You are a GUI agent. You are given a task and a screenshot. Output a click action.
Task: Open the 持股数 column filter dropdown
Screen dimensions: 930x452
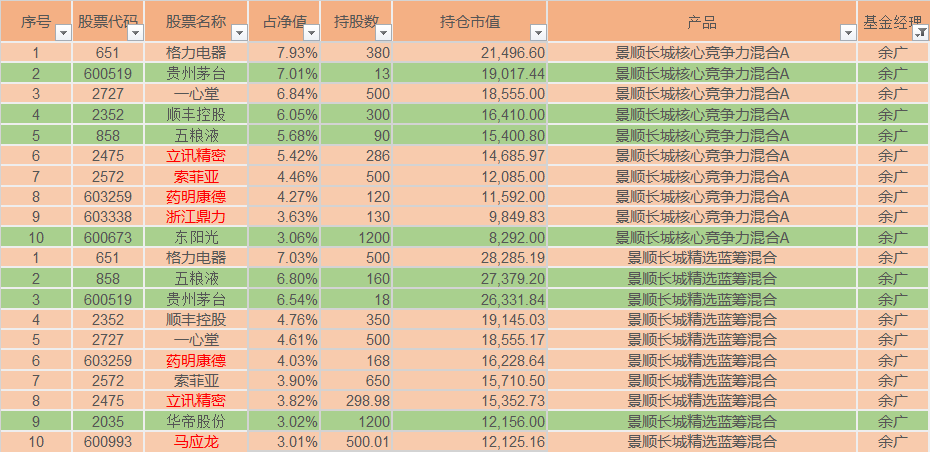pyautogui.click(x=383, y=33)
